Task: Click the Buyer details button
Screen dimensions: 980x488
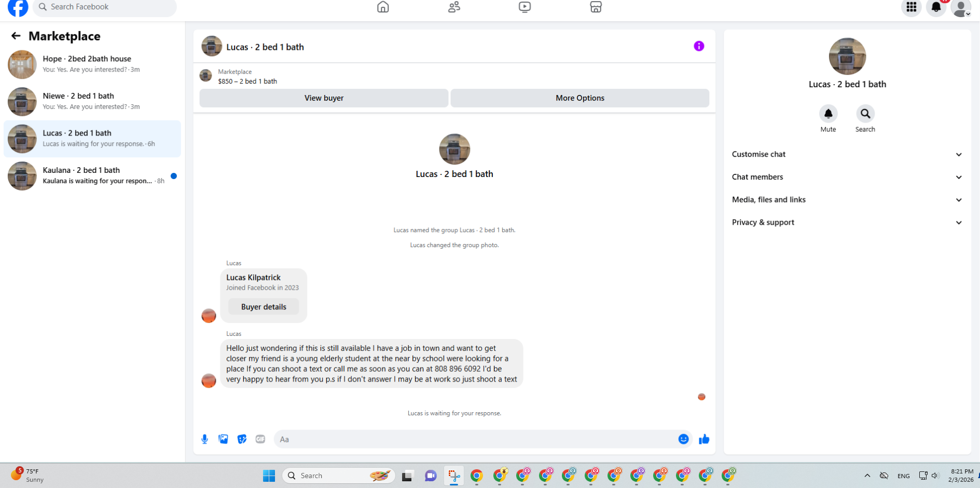Action: click(264, 307)
